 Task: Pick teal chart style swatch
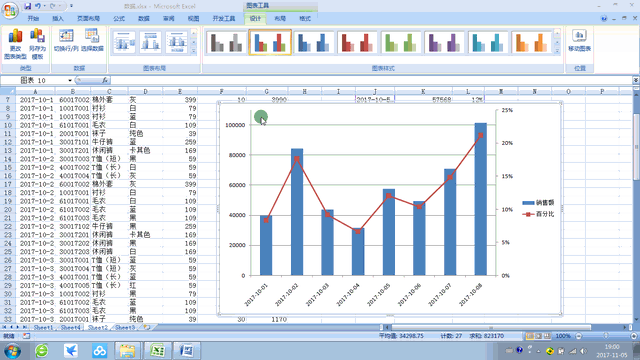click(x=488, y=42)
